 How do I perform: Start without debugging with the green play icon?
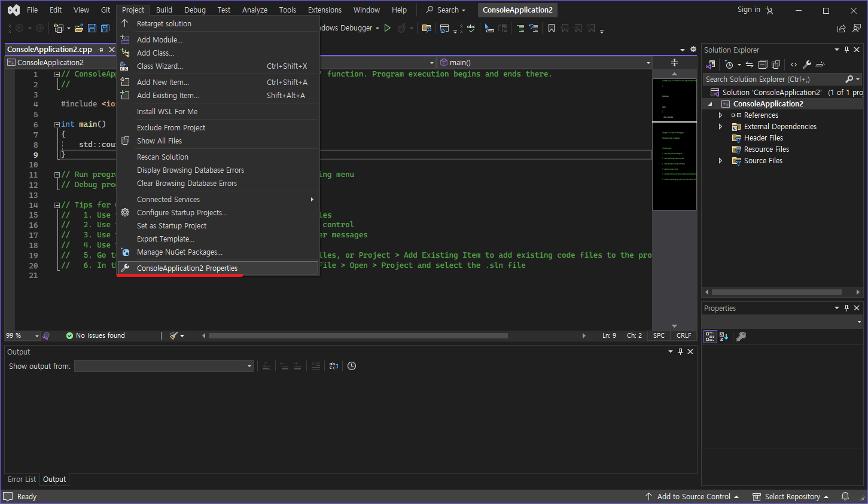click(388, 28)
